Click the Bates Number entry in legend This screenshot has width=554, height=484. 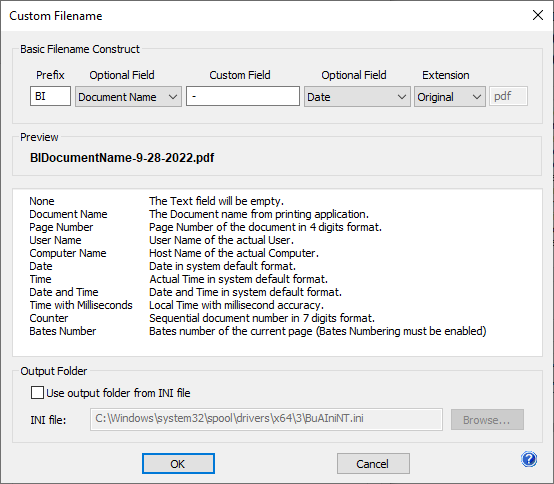click(63, 331)
